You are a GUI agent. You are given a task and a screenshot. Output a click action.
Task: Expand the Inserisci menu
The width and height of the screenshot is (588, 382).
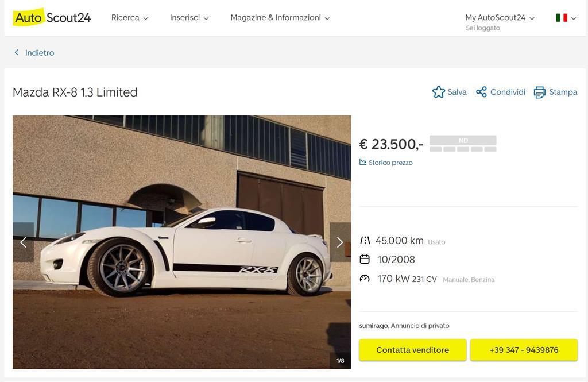click(x=189, y=18)
